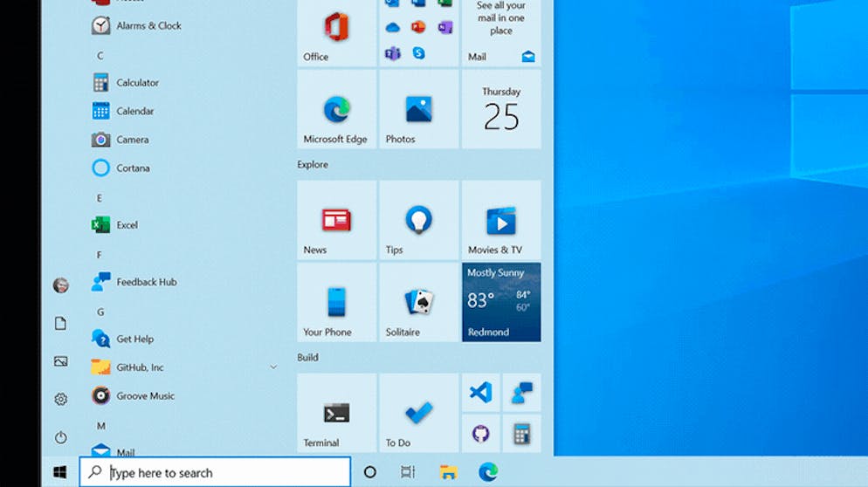Open the Mail live tile

[501, 33]
